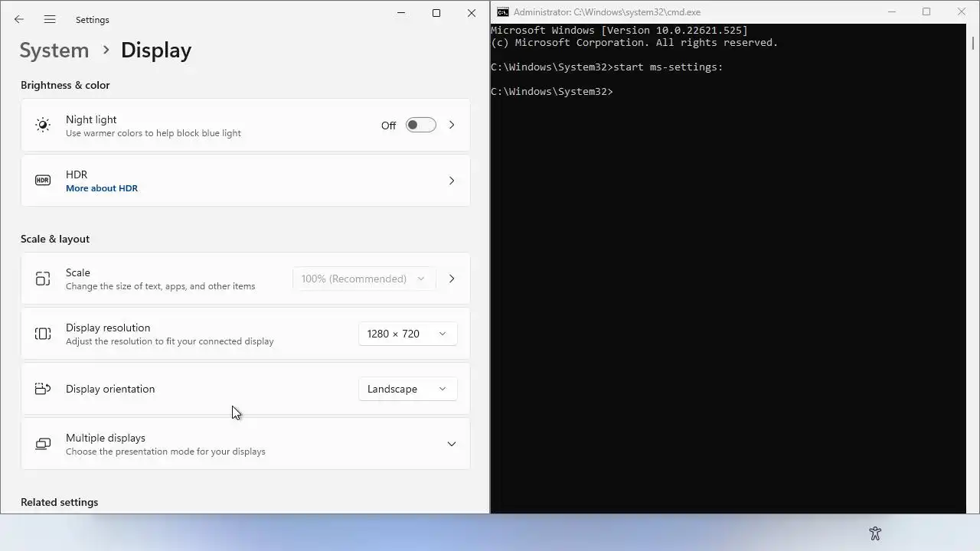Open the accessibility icon on the desktop
Viewport: 980px width, 551px height.
(875, 533)
